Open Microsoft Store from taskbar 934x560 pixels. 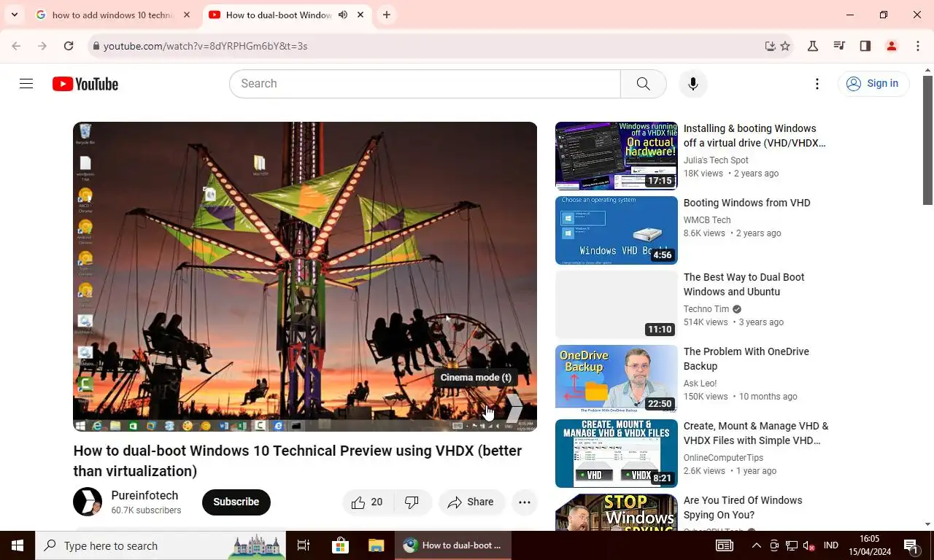(x=340, y=545)
